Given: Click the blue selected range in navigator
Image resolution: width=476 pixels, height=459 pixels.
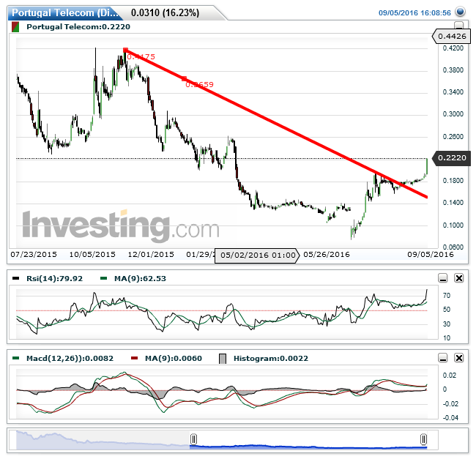Looking at the screenshot, I should coord(308,447).
